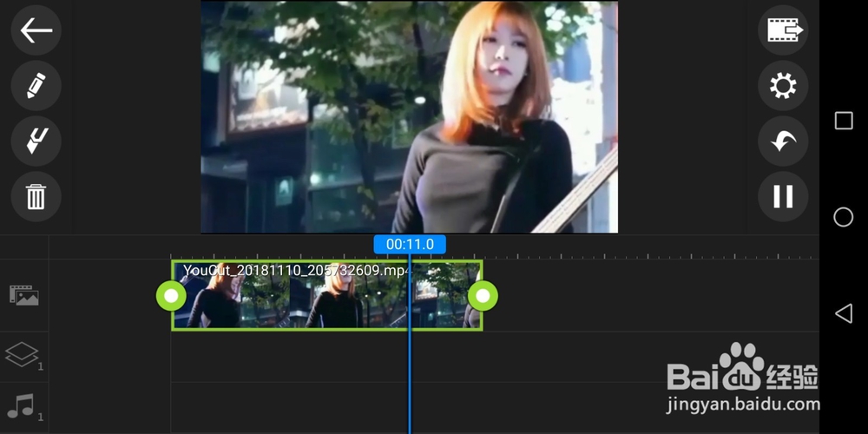Viewport: 868px width, 434px height.
Task: Tap the produce video export icon
Action: pos(783,30)
